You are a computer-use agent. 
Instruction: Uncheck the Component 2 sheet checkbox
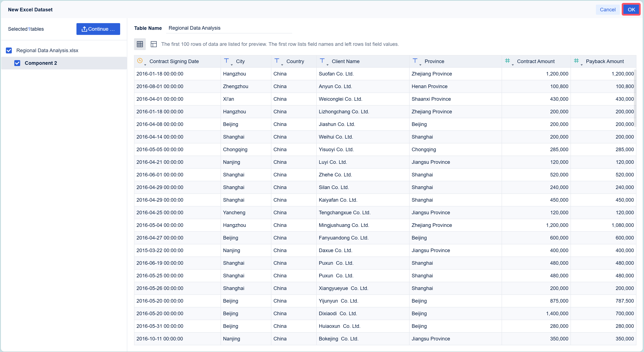tap(17, 63)
